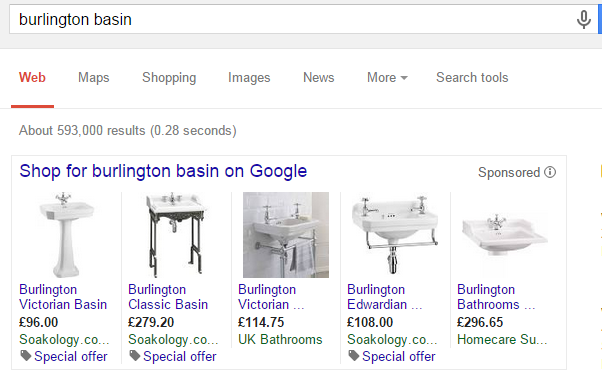Open the UK Bathrooms seller link
Image resolution: width=602 pixels, height=379 pixels.
(x=280, y=339)
